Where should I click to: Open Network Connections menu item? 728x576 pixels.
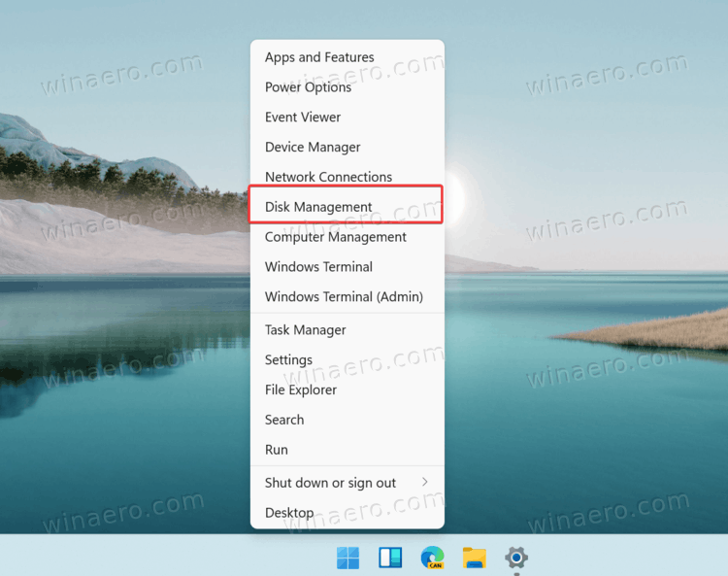pos(347,177)
